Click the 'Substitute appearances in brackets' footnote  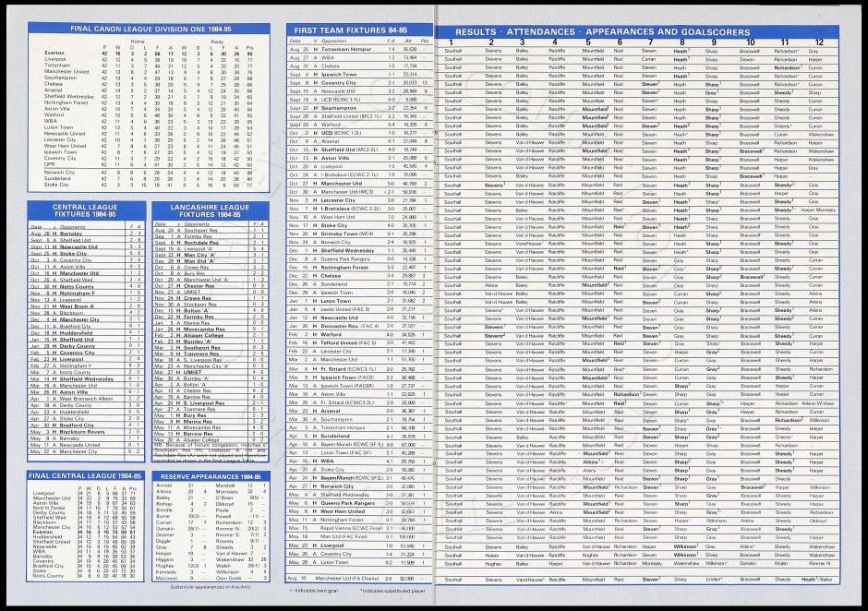coord(210,587)
